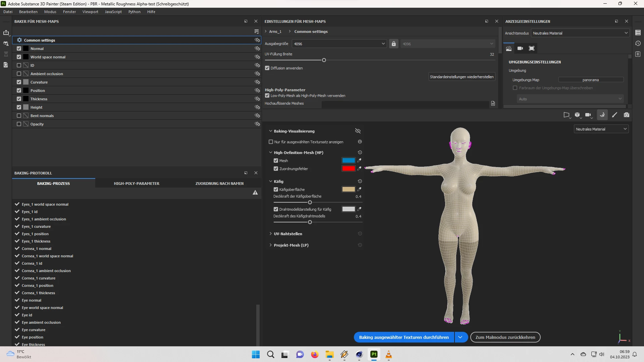Enable the Ambient occlusion checkbox
The height and width of the screenshot is (362, 644).
(19, 74)
